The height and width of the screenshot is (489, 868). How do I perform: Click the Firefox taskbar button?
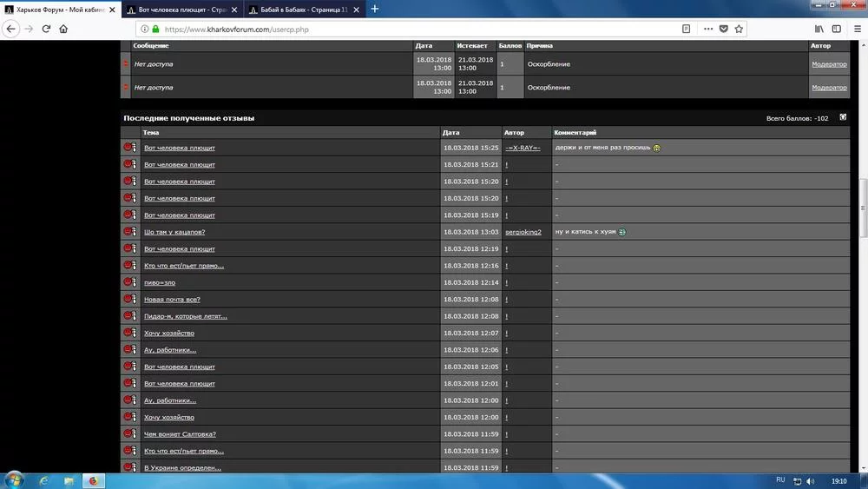[93, 480]
